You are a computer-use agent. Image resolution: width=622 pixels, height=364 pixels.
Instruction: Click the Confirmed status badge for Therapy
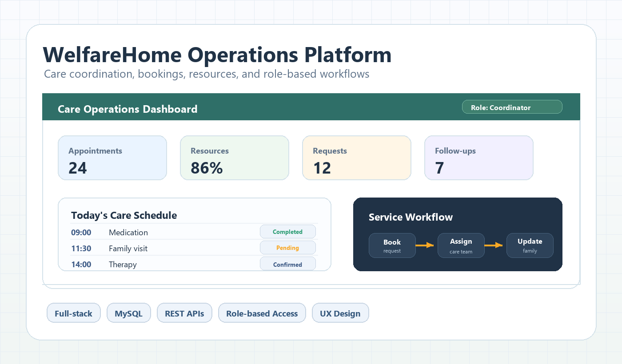click(x=287, y=264)
